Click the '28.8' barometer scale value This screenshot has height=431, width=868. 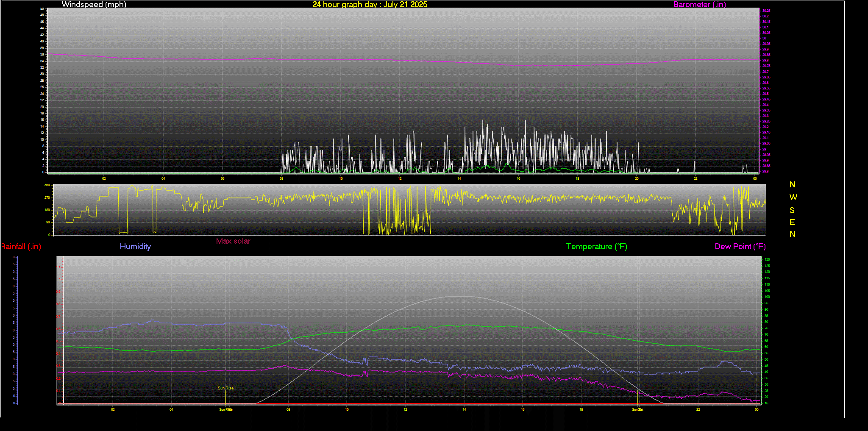tap(765, 171)
